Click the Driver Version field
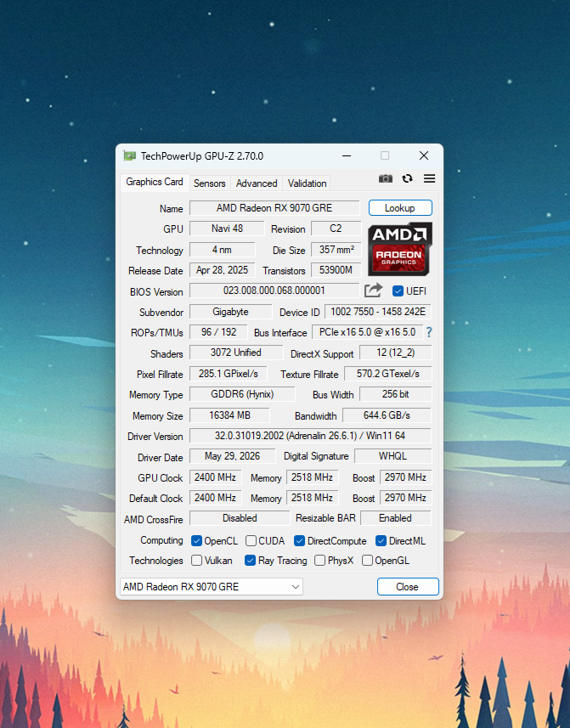570x728 pixels. click(x=310, y=436)
